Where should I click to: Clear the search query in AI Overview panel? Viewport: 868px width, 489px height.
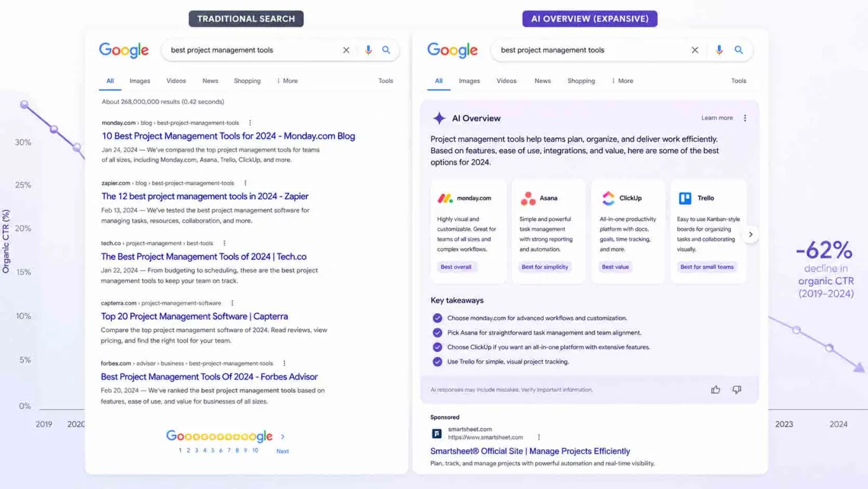695,50
